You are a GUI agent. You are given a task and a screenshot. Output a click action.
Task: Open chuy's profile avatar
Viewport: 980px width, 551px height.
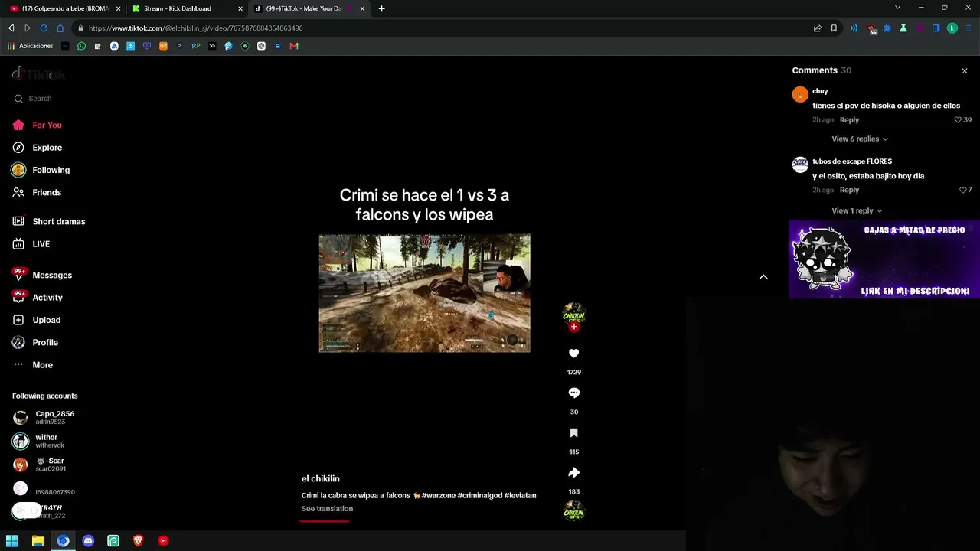[800, 95]
